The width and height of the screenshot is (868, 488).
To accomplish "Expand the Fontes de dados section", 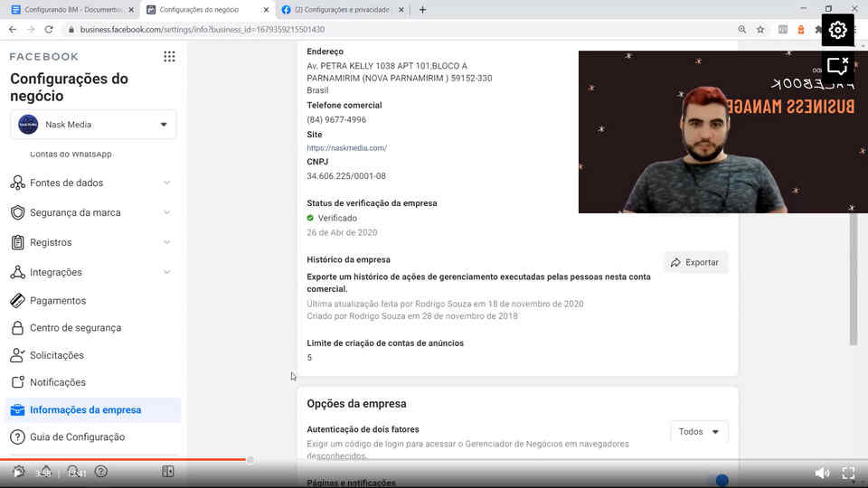I will 166,183.
